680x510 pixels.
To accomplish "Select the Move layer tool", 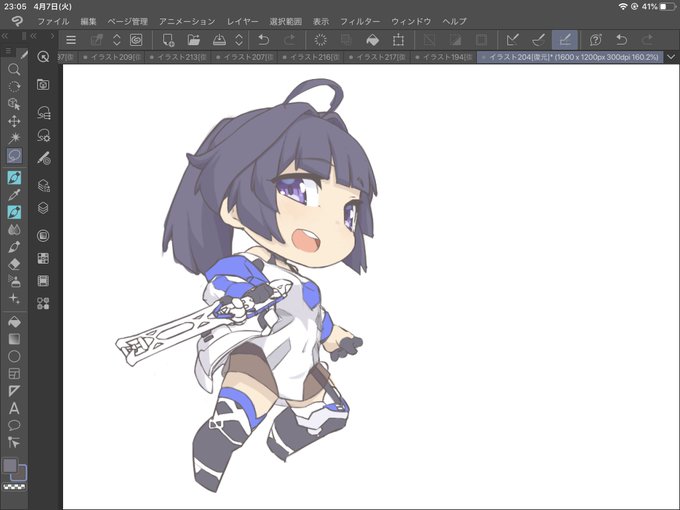I will click(x=14, y=121).
